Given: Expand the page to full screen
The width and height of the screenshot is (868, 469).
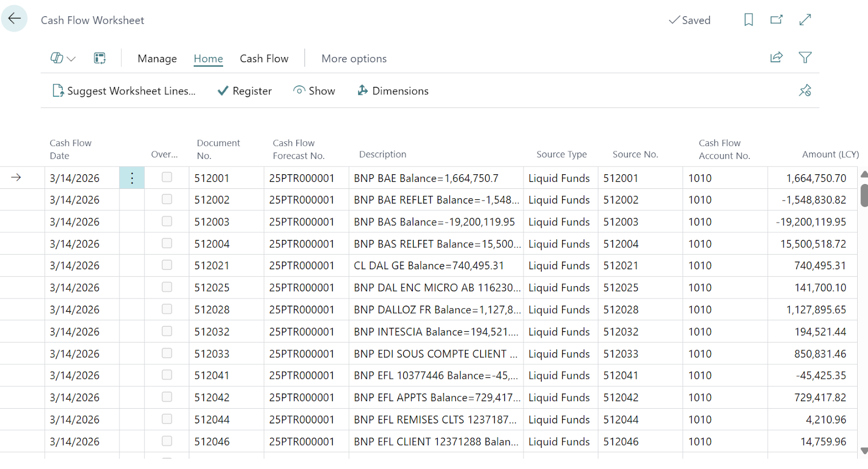Looking at the screenshot, I should [x=805, y=20].
